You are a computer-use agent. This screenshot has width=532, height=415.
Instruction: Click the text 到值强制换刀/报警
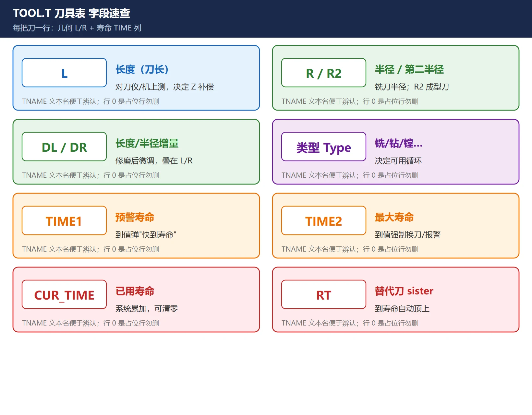click(x=408, y=235)
